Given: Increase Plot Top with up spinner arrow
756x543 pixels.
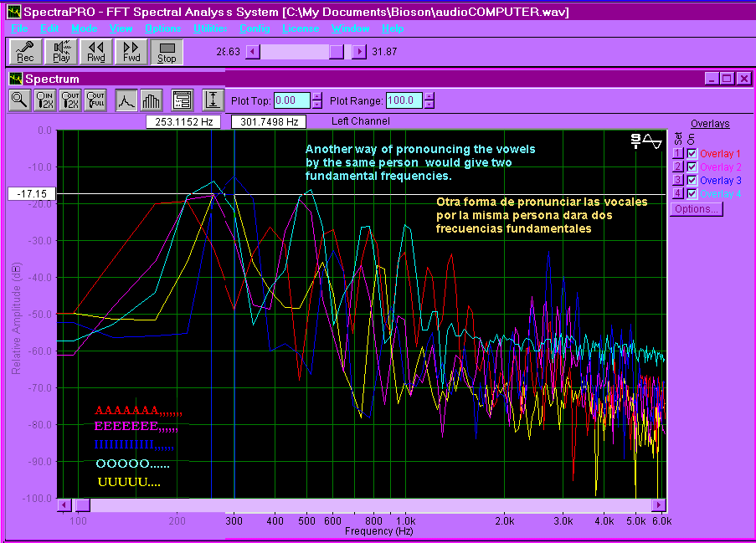Looking at the screenshot, I should pos(316,96).
